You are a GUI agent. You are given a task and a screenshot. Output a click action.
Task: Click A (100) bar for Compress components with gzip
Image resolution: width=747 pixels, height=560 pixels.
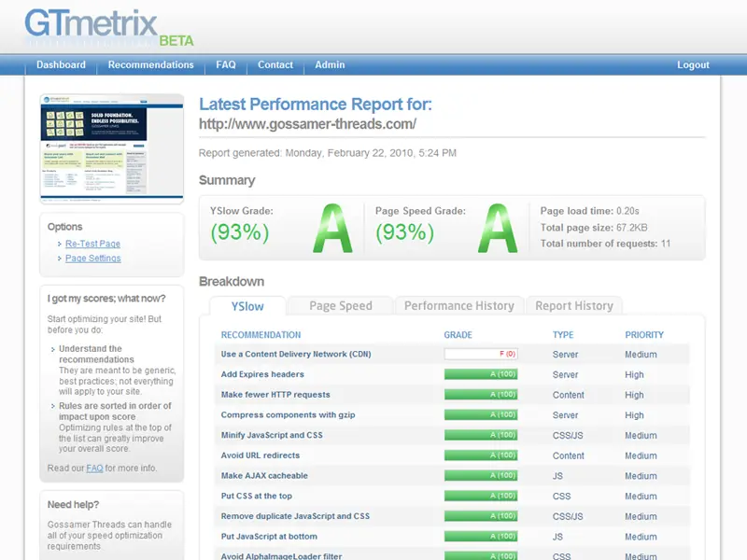[481, 414]
